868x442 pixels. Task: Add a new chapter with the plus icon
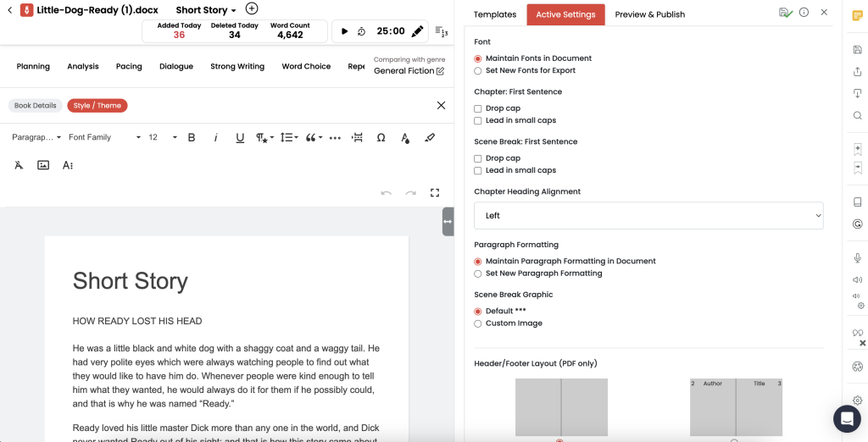click(x=251, y=8)
